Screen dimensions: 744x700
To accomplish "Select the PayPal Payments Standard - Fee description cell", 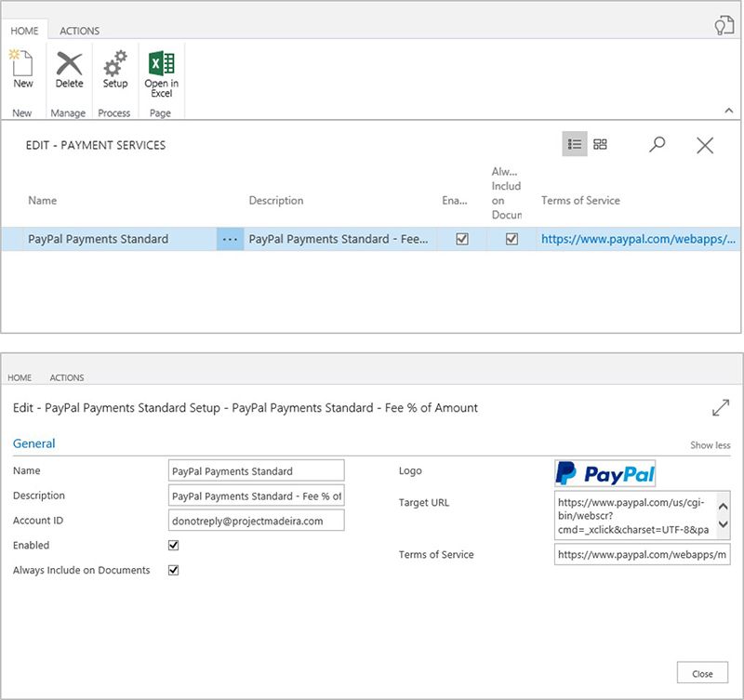I will [x=339, y=239].
